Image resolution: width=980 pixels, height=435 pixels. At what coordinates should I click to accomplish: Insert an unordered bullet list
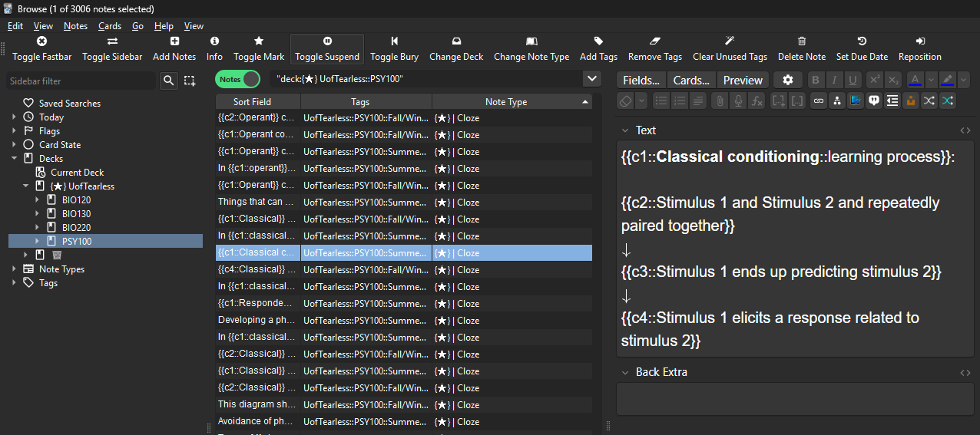[661, 101]
